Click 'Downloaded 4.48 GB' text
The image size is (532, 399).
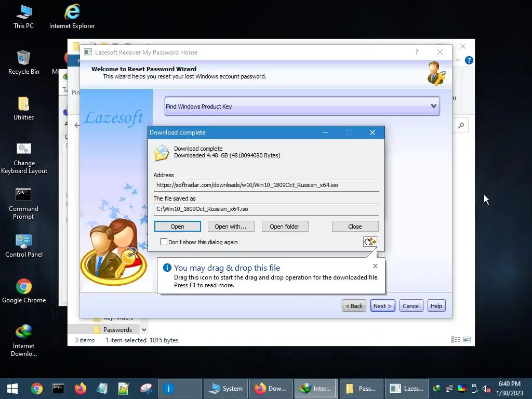[227, 155]
